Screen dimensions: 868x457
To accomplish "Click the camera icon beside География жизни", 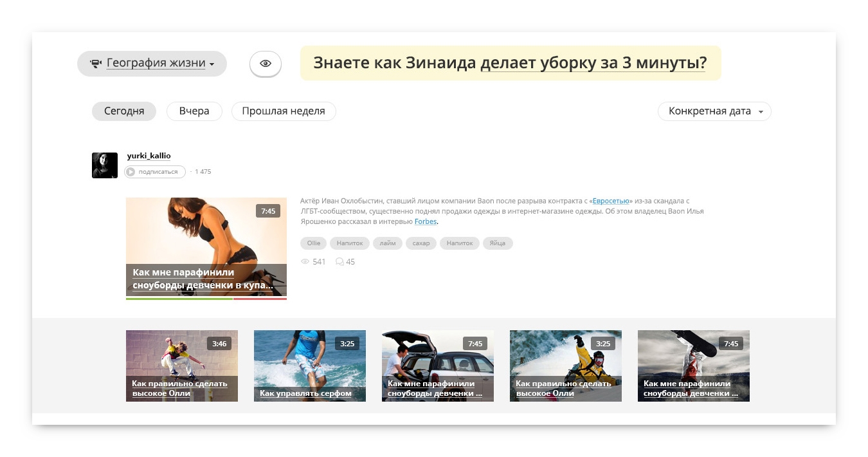I will click(96, 64).
